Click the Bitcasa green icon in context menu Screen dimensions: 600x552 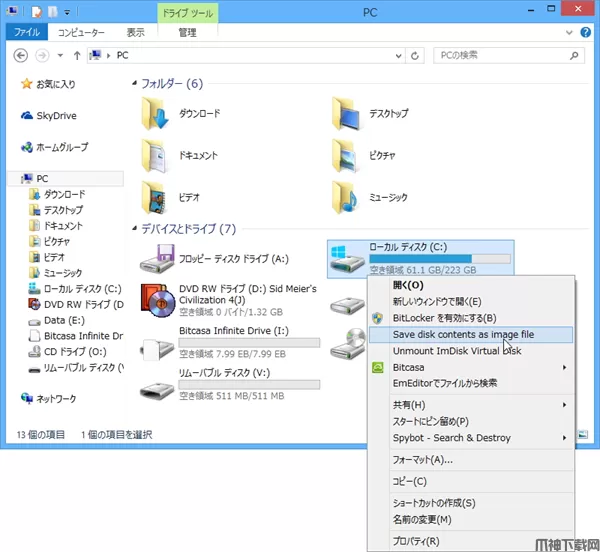point(378,367)
